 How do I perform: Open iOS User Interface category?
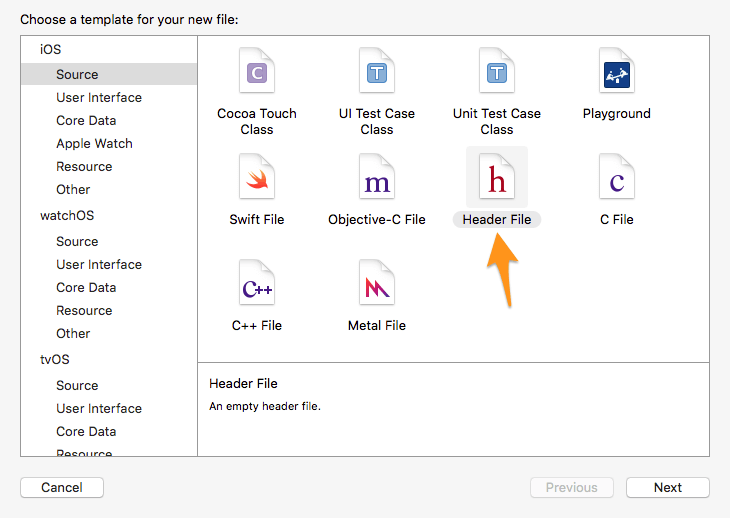tap(99, 98)
